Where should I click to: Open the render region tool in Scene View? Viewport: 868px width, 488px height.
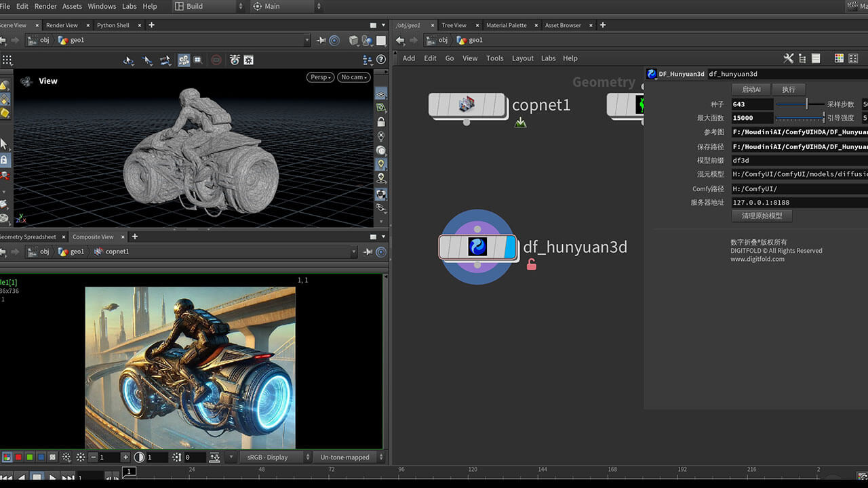coord(198,60)
